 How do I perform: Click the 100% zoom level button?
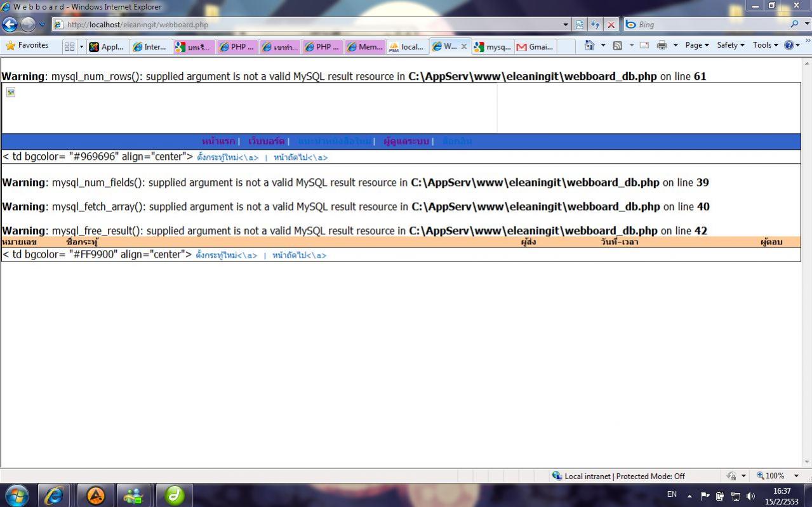click(771, 476)
